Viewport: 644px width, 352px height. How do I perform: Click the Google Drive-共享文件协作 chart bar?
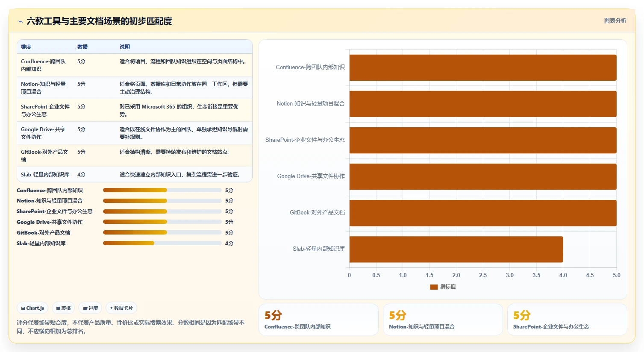click(483, 176)
